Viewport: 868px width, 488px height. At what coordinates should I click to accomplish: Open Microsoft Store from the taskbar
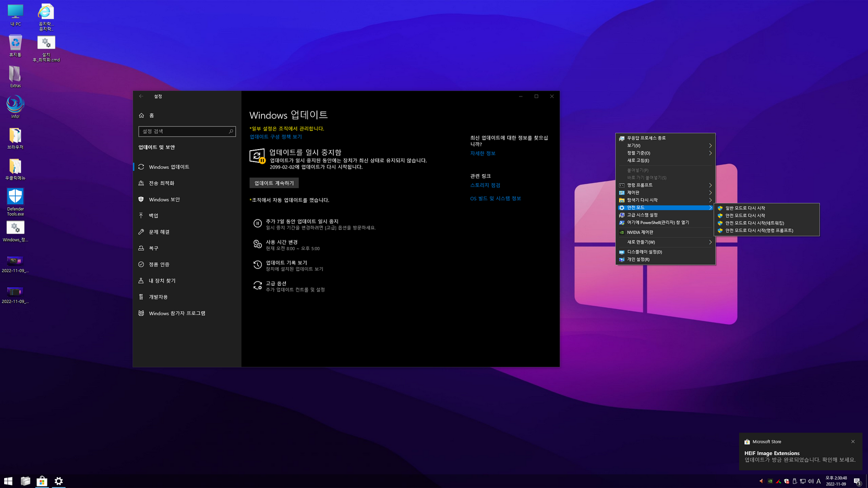(x=42, y=481)
